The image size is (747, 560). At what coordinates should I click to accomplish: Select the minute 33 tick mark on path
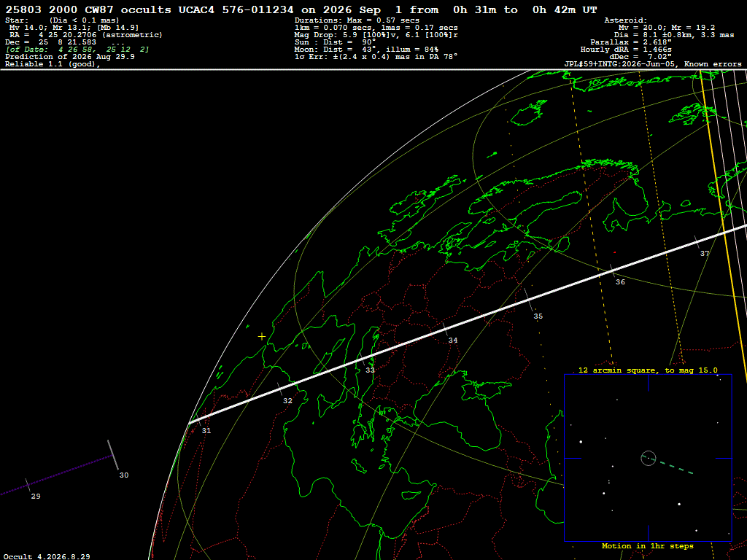(x=363, y=360)
